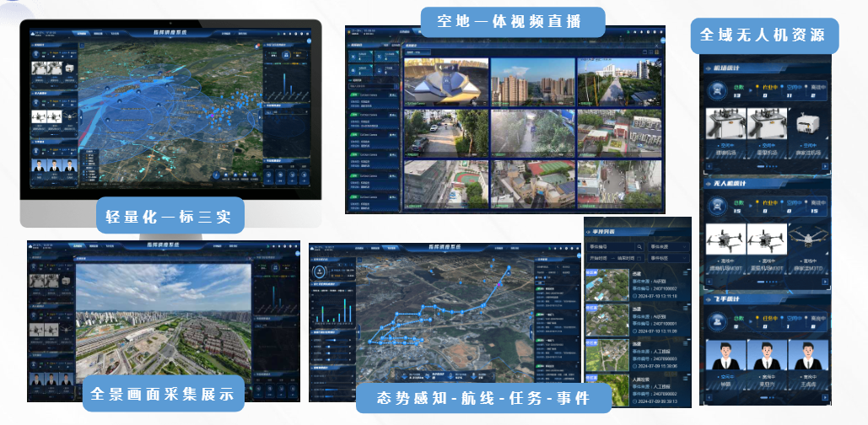
Task: Switch video wall to nine-grid layout icon
Action: click(657, 52)
